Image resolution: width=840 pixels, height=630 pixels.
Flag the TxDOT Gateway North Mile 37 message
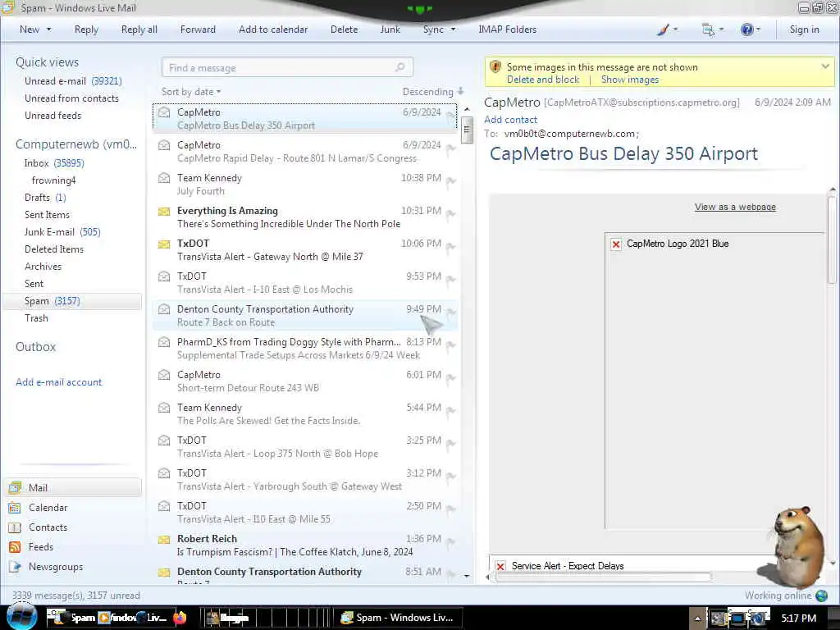point(451,248)
